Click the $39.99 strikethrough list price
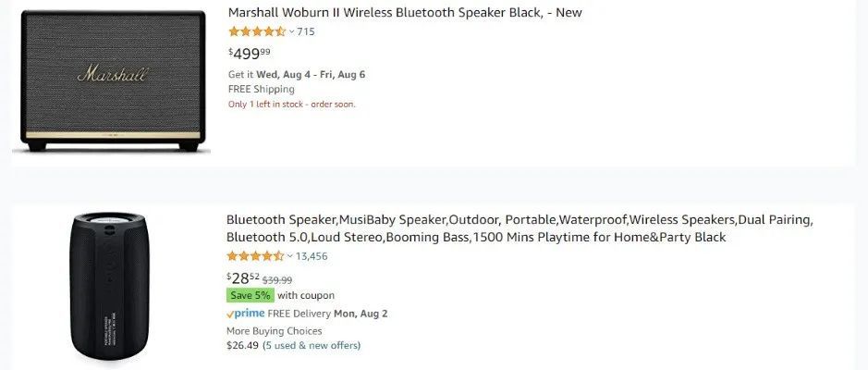868x370 pixels. coord(277,279)
